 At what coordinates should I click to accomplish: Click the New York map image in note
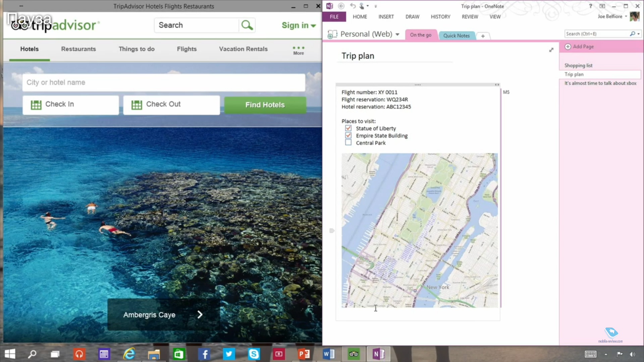pos(420,230)
